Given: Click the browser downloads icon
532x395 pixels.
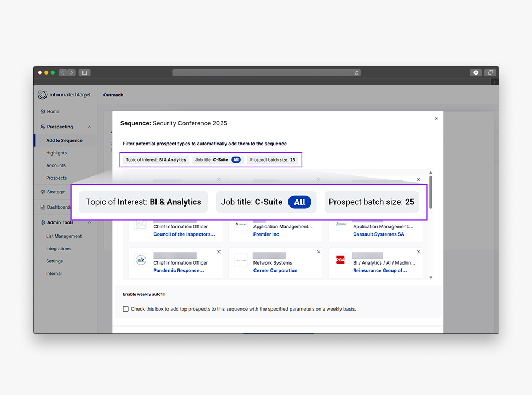Looking at the screenshot, I should pyautogui.click(x=476, y=72).
